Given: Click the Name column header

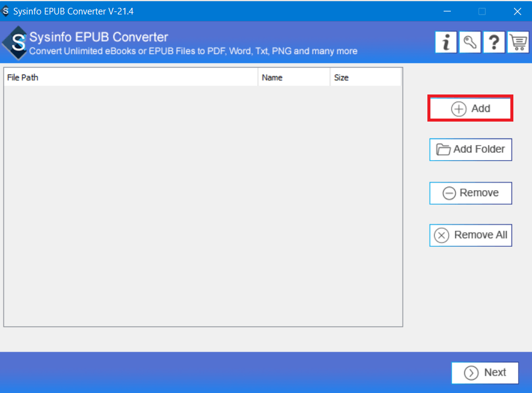Looking at the screenshot, I should pos(293,77).
